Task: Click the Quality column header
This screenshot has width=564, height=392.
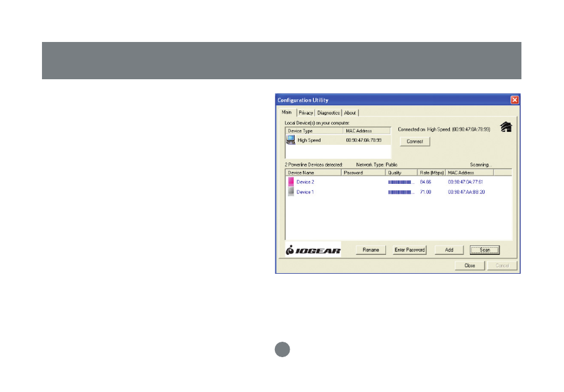Action: coord(401,173)
